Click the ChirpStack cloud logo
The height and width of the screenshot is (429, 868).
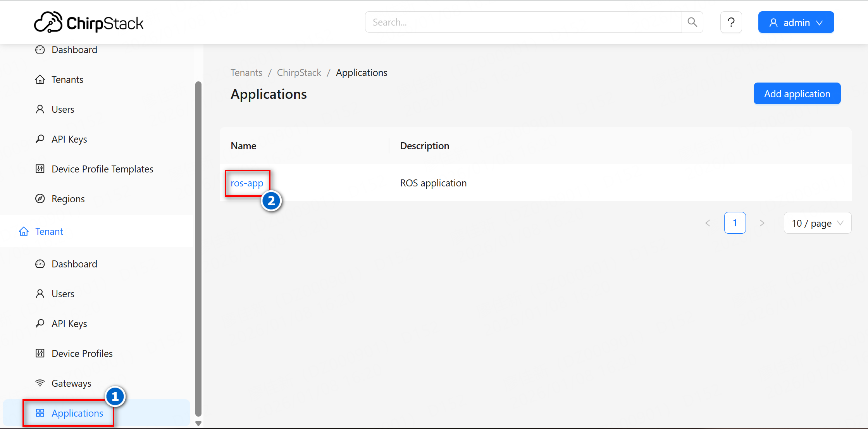coord(48,22)
